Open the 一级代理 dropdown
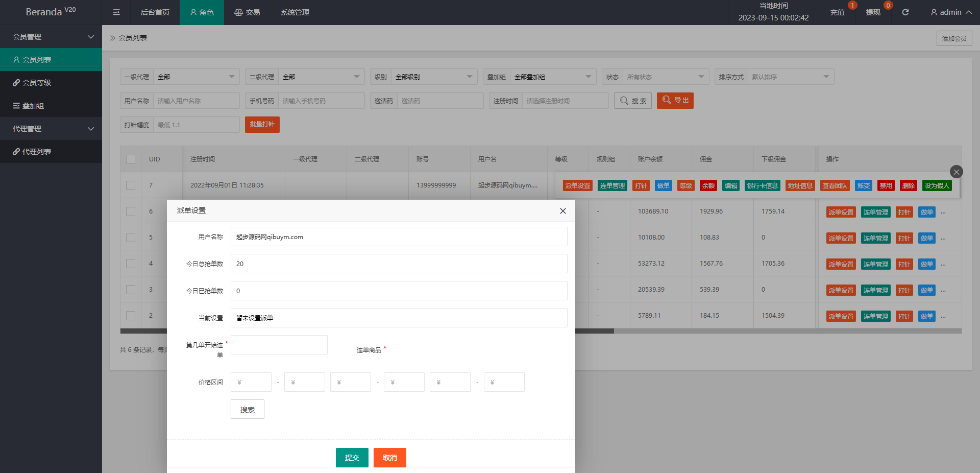This screenshot has width=980, height=473. coord(196,77)
